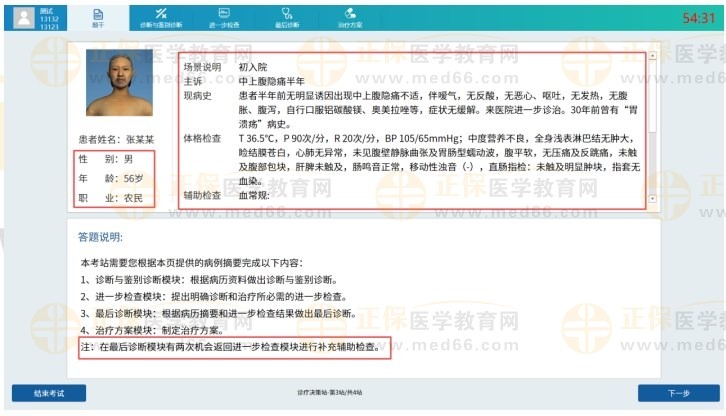Click the 54:31 countdown timer

(699, 18)
